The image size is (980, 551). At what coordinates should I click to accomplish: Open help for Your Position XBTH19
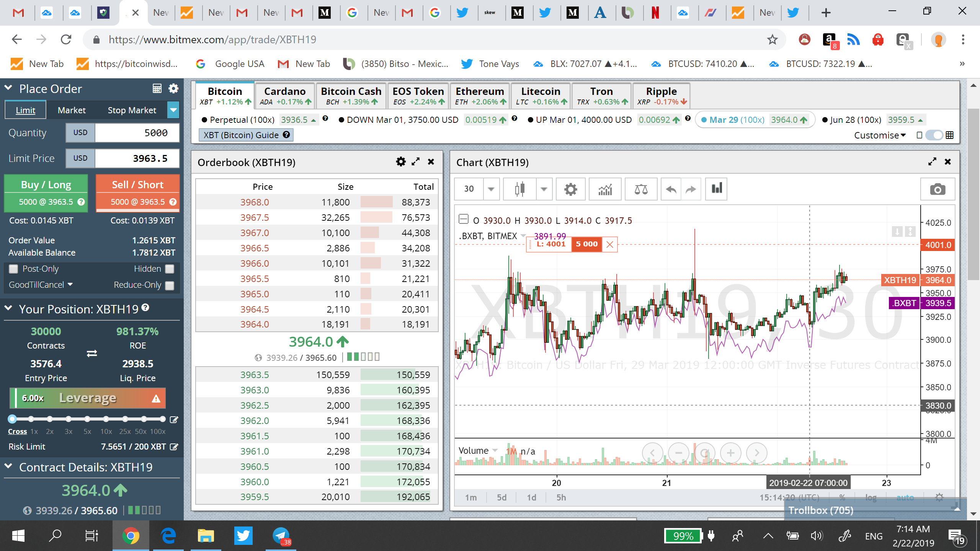click(x=145, y=307)
